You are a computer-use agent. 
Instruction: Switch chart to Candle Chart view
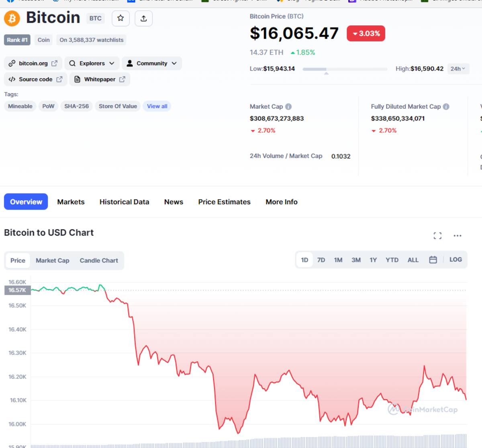(x=99, y=261)
